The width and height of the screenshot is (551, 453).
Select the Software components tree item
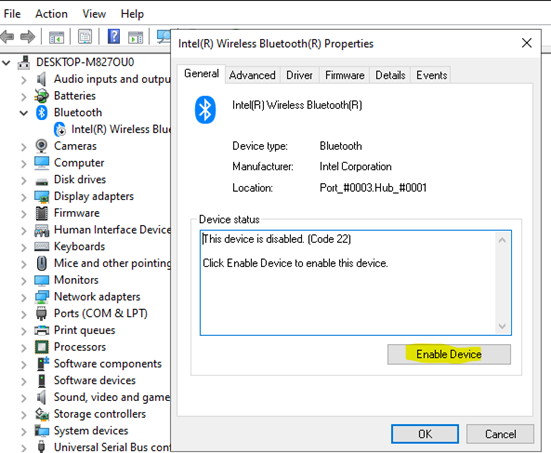pos(108,364)
